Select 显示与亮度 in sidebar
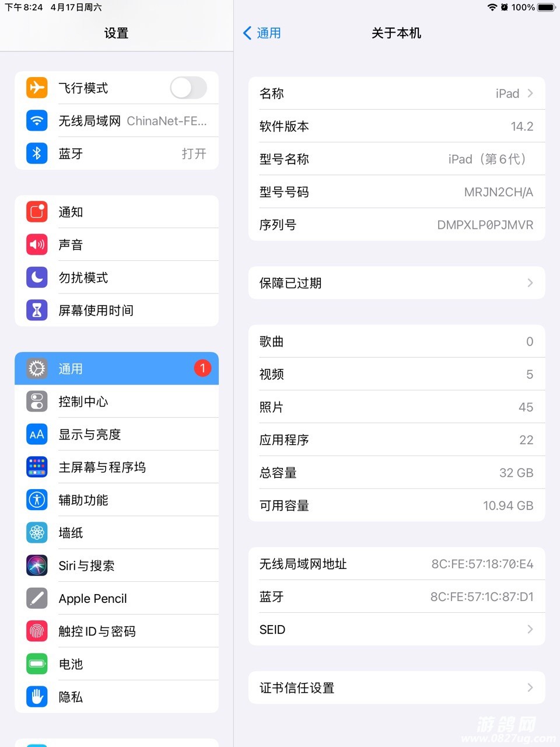Screen dimensions: 560x747 [117, 434]
